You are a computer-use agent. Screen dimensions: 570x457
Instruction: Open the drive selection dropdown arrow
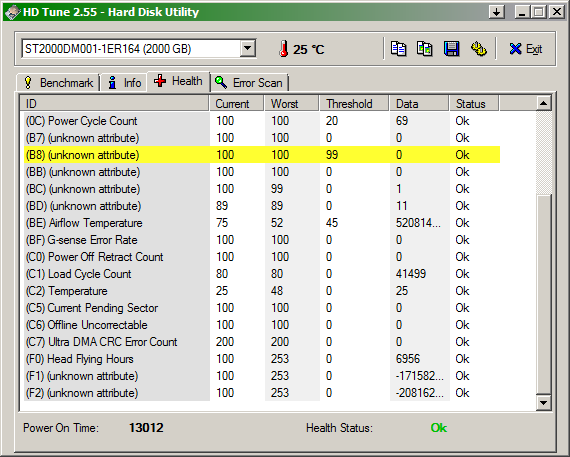pos(248,48)
